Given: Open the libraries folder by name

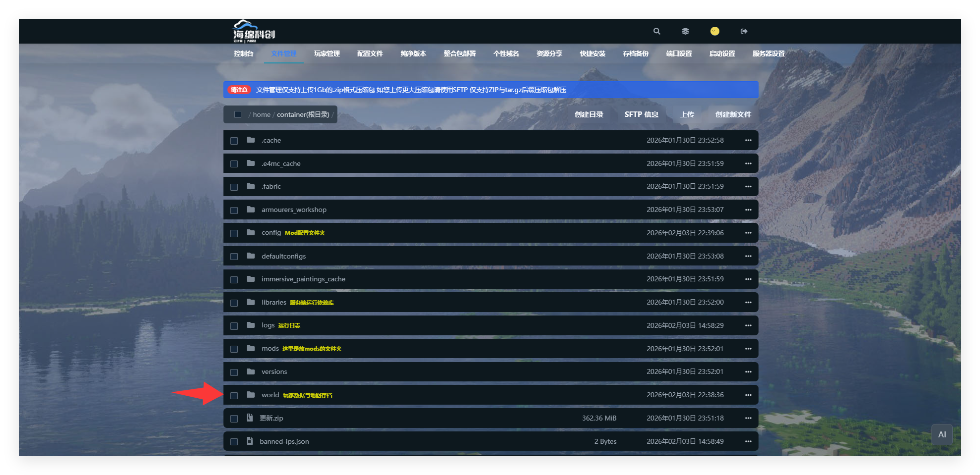Looking at the screenshot, I should click(274, 302).
